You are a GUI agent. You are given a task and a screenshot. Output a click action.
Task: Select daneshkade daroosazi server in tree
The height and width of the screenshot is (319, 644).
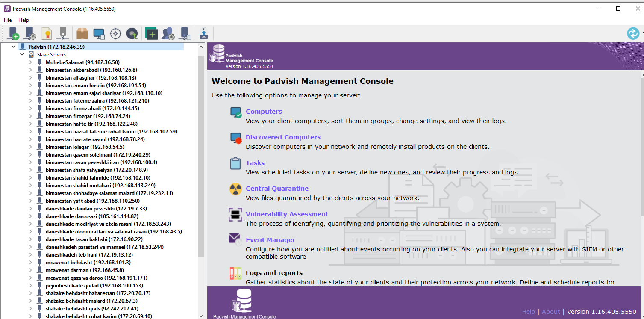92,216
